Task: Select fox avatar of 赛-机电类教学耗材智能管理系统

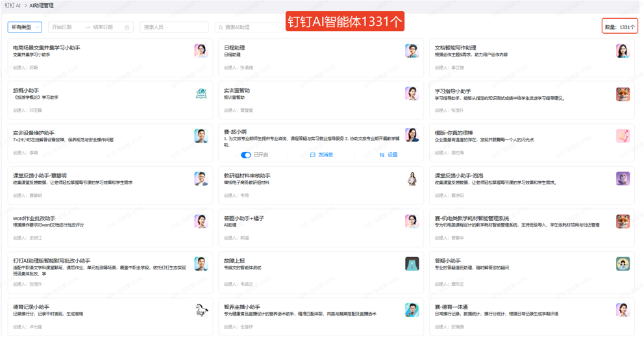Action: coord(623,221)
